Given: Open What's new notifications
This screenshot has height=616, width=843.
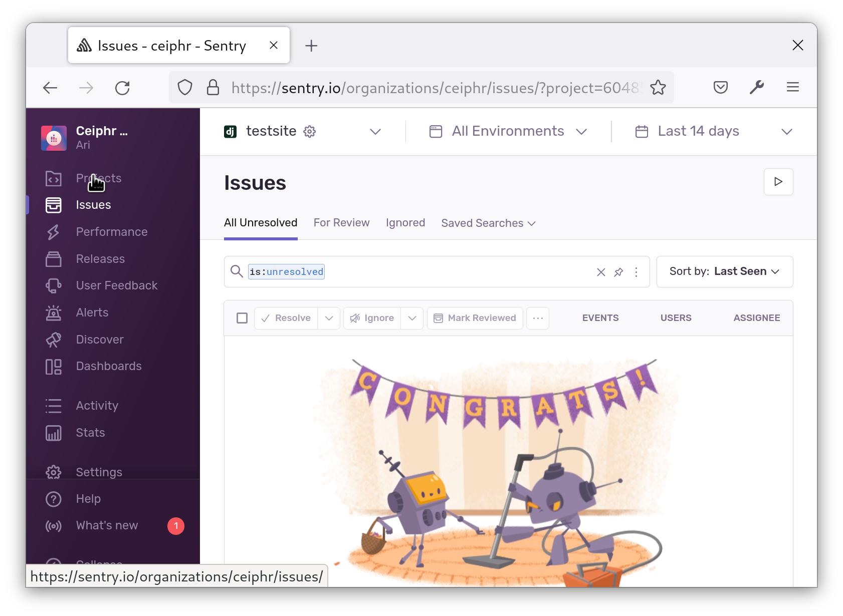Looking at the screenshot, I should 107,525.
